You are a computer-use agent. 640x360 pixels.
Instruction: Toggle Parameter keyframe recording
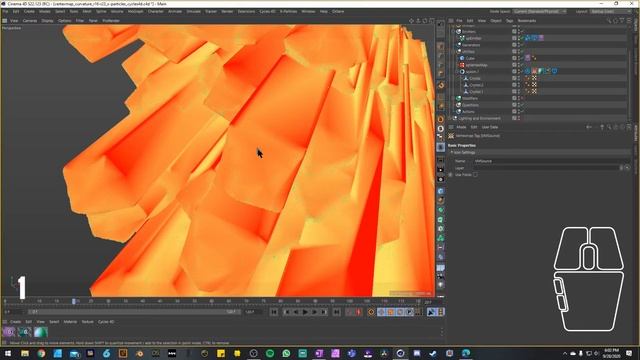point(409,312)
